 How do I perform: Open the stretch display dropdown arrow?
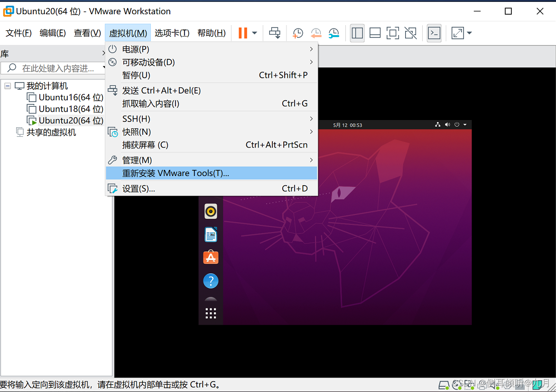pos(470,33)
